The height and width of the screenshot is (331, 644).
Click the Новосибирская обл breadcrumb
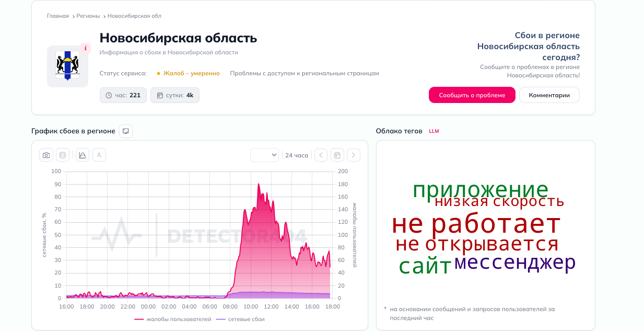pyautogui.click(x=134, y=16)
